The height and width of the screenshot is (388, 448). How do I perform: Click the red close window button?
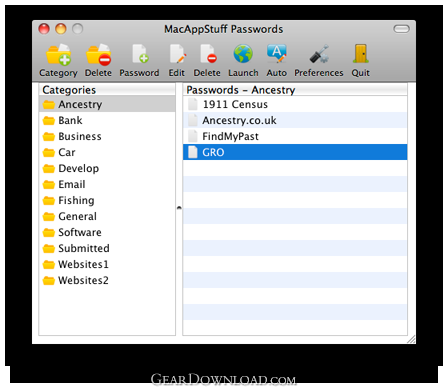point(44,29)
